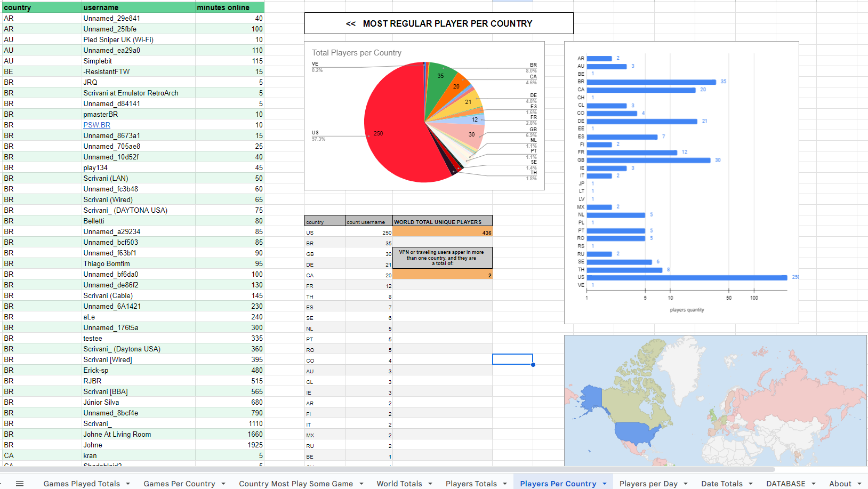Image resolution: width=868 pixels, height=489 pixels.
Task: Go to the About sheet
Action: point(840,484)
